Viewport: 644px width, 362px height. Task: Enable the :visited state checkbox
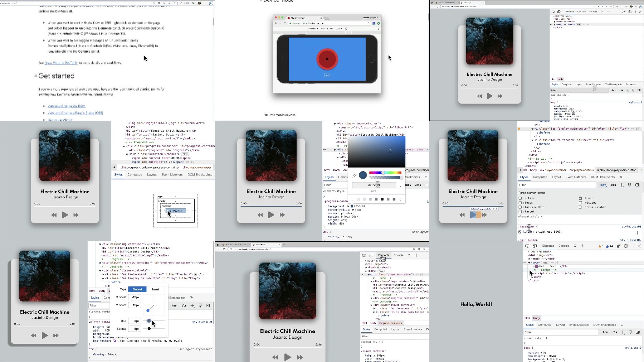(x=580, y=203)
